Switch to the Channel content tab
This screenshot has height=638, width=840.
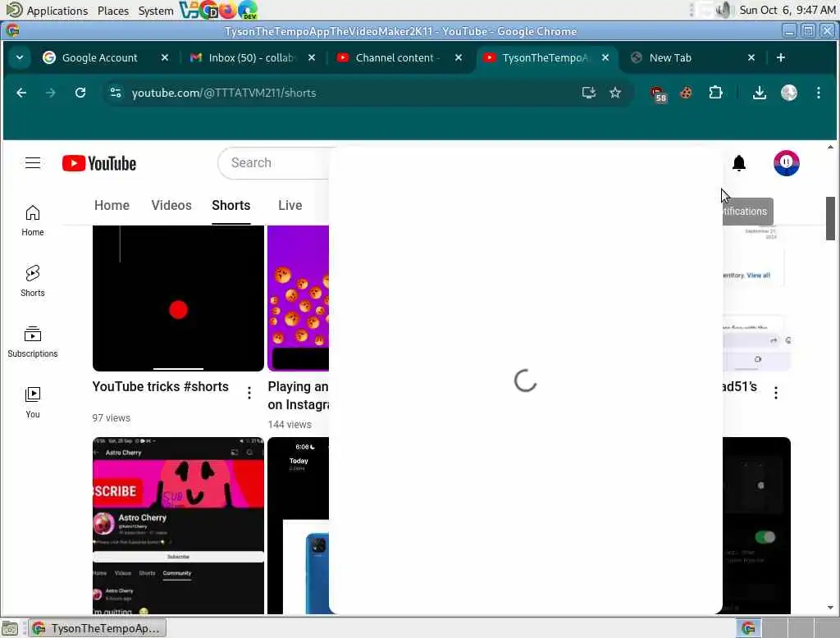point(398,57)
